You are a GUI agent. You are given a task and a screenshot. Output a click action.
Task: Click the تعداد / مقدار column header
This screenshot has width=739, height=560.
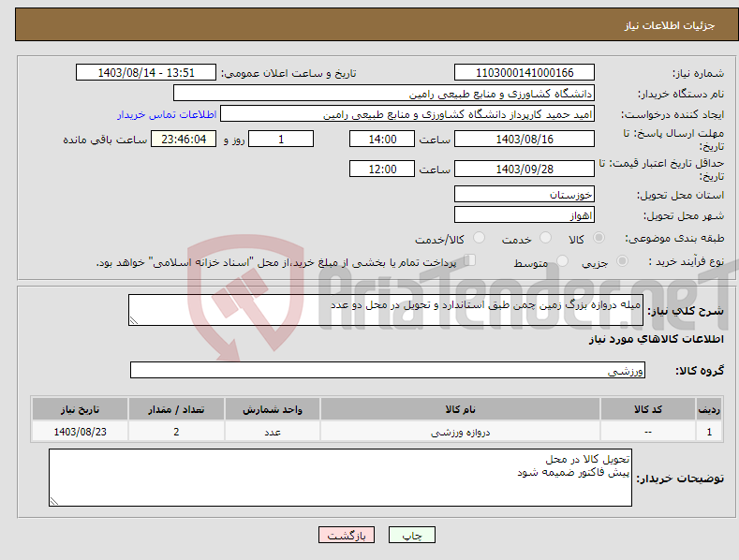click(x=176, y=409)
